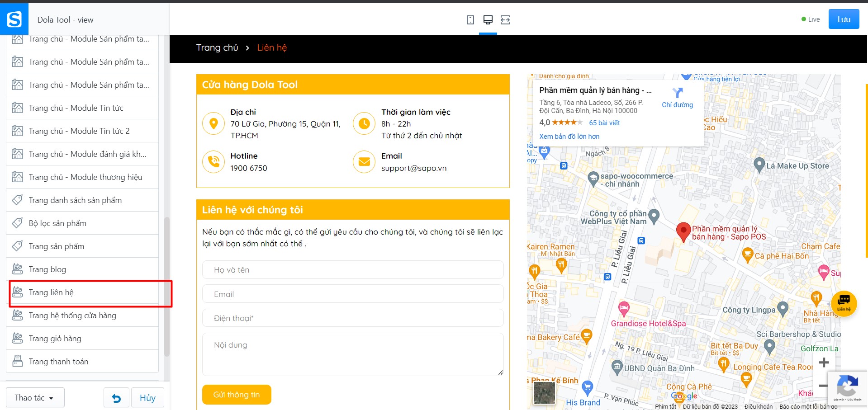Click the support@sapo.vn email text
The height and width of the screenshot is (410, 868).
(x=414, y=168)
